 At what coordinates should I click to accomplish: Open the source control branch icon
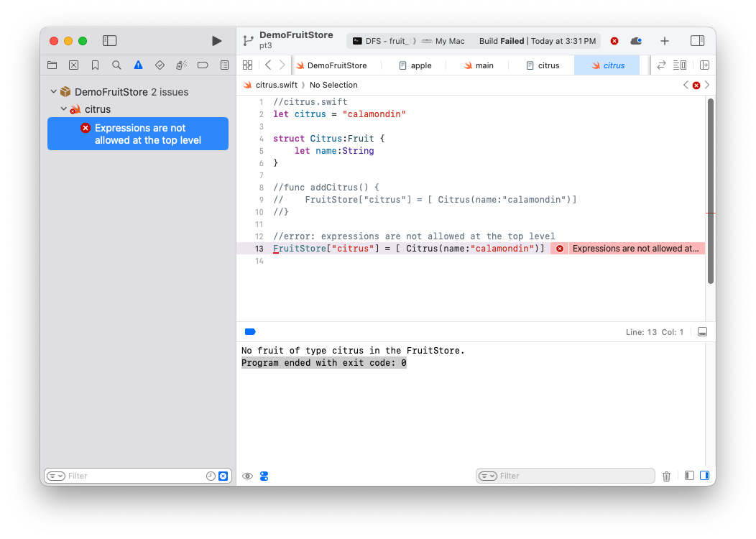tap(249, 41)
